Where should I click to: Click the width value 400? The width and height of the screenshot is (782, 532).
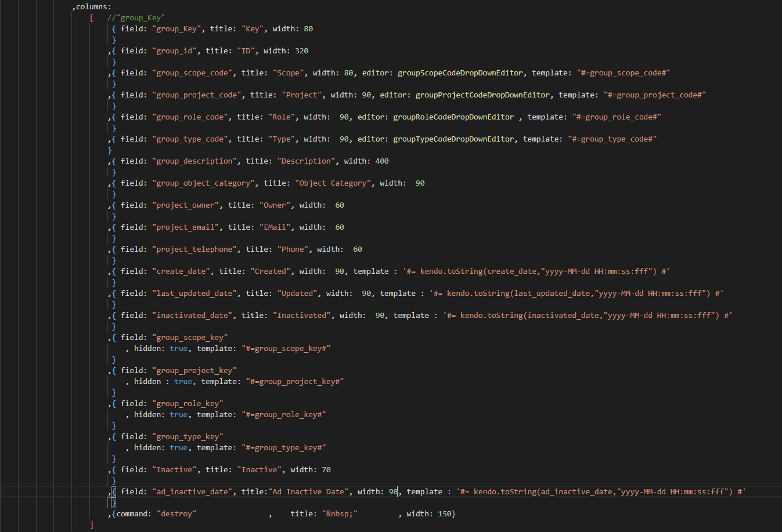click(x=382, y=161)
